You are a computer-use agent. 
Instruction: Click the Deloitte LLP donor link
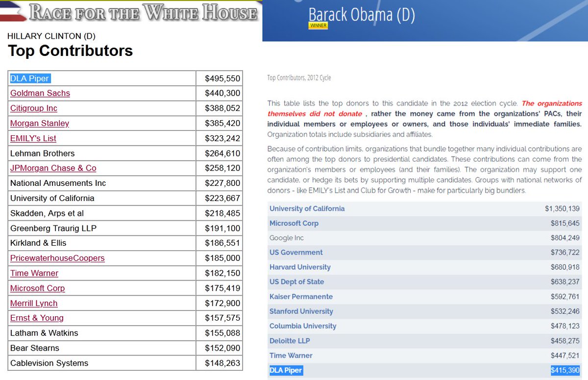tap(290, 341)
